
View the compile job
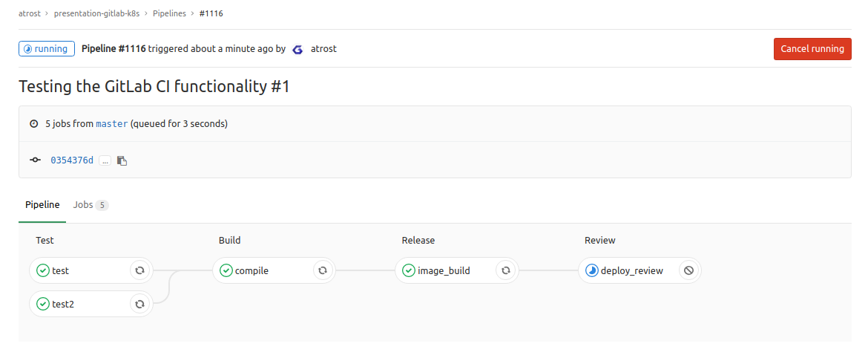tap(251, 270)
